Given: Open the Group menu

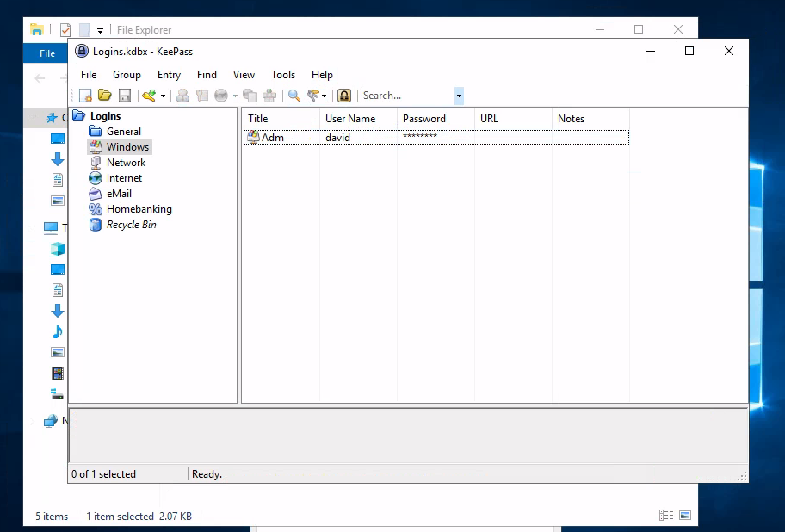Looking at the screenshot, I should pos(127,75).
